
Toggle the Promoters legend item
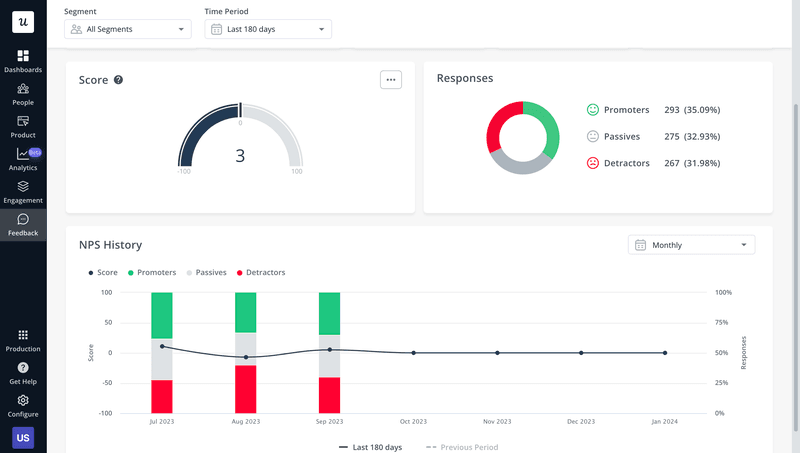point(153,272)
